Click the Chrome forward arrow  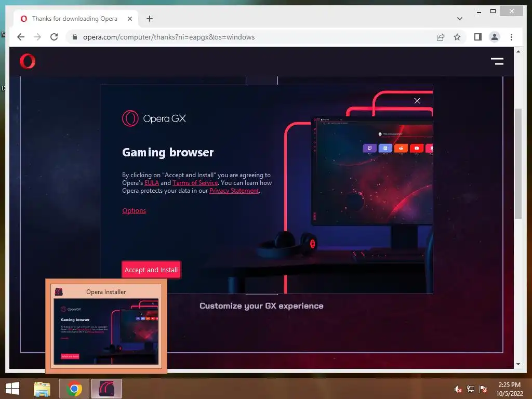[x=37, y=37]
